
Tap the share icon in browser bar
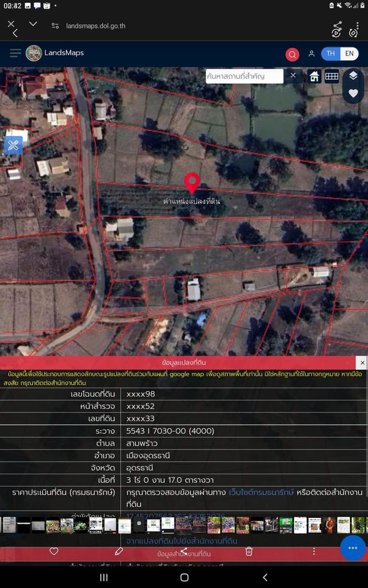(x=338, y=25)
